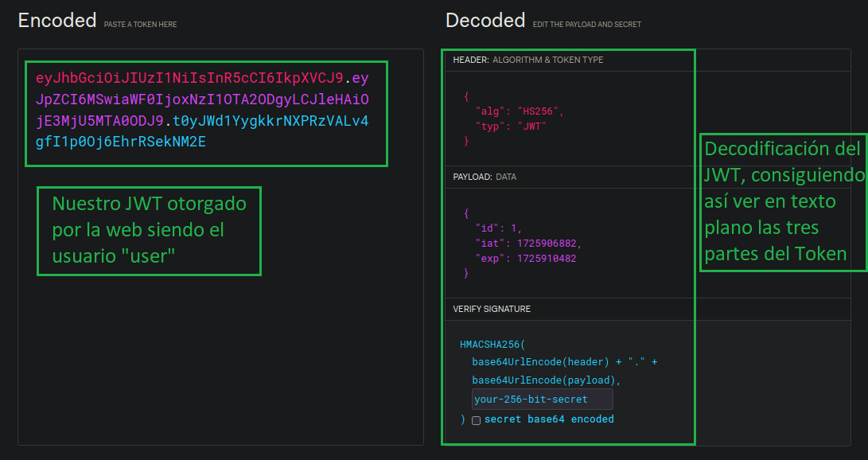Click the PAYLOAD: DATA section label

pos(484,177)
